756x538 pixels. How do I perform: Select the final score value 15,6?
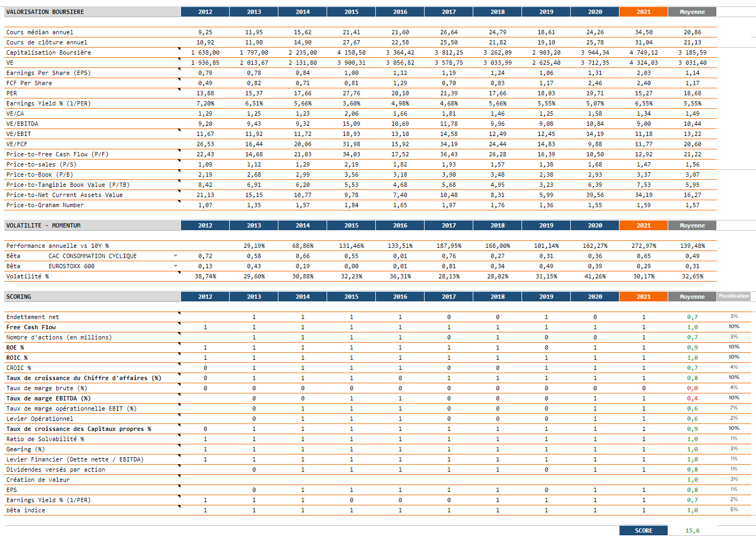click(x=692, y=531)
